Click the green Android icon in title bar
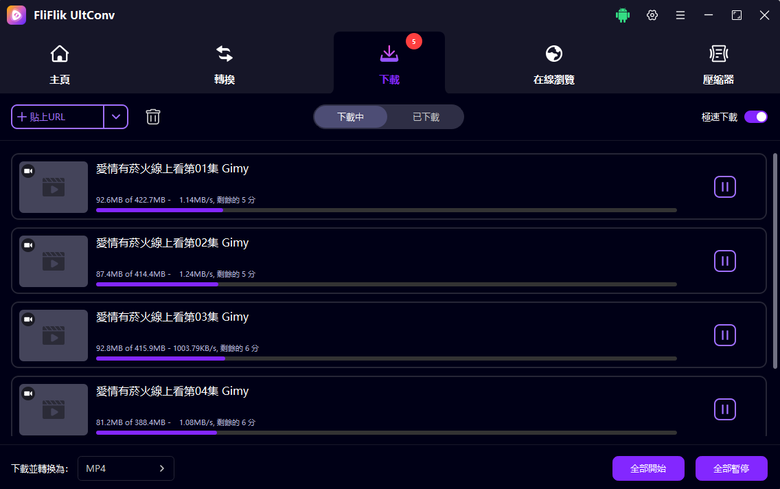The image size is (780, 489). pos(622,15)
